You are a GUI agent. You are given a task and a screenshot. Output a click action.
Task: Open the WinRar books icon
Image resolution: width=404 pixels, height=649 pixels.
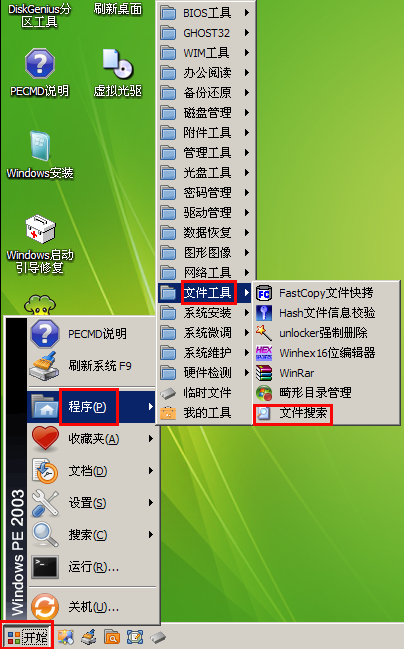pyautogui.click(x=264, y=373)
